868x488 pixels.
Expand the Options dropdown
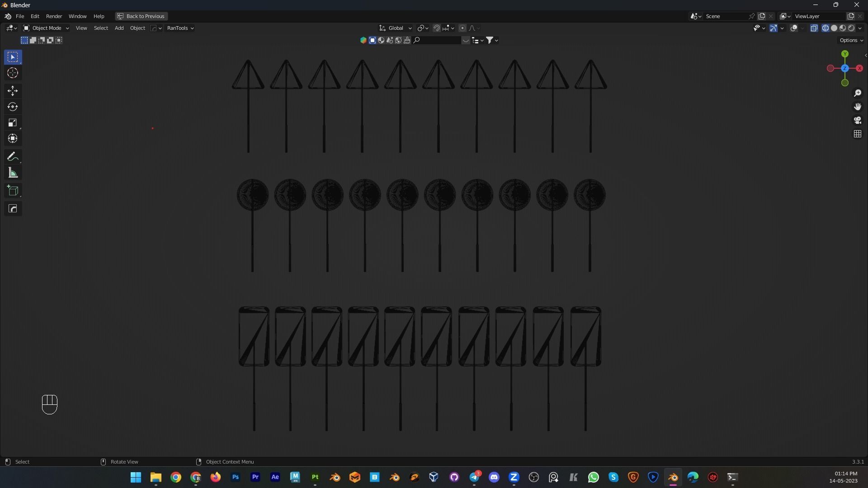pyautogui.click(x=851, y=40)
